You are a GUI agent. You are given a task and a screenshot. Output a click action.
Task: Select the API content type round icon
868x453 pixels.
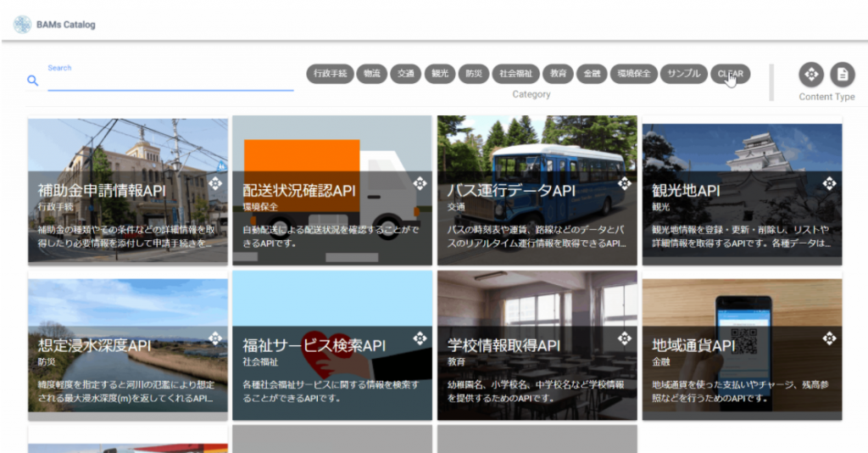(x=811, y=74)
